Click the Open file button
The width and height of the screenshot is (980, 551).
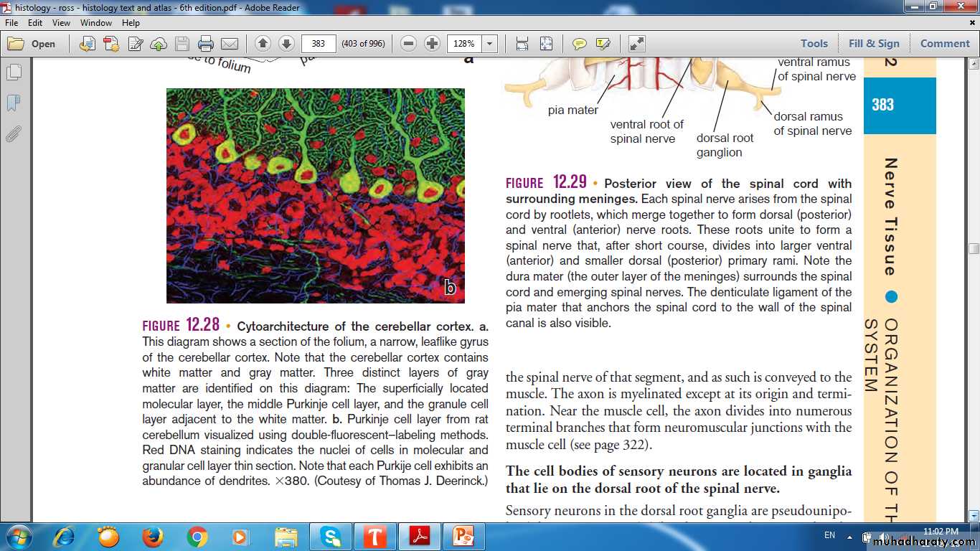pyautogui.click(x=32, y=44)
